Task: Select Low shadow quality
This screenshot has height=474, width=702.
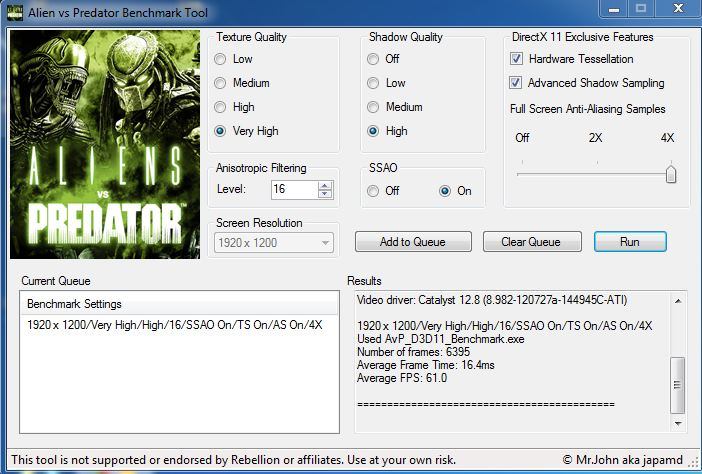Action: point(373,83)
